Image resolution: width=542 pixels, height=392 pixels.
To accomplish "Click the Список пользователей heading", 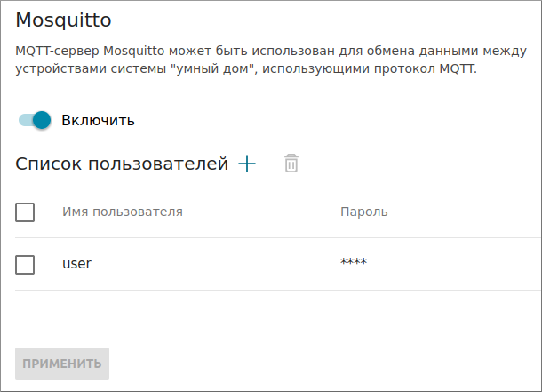I will (122, 164).
